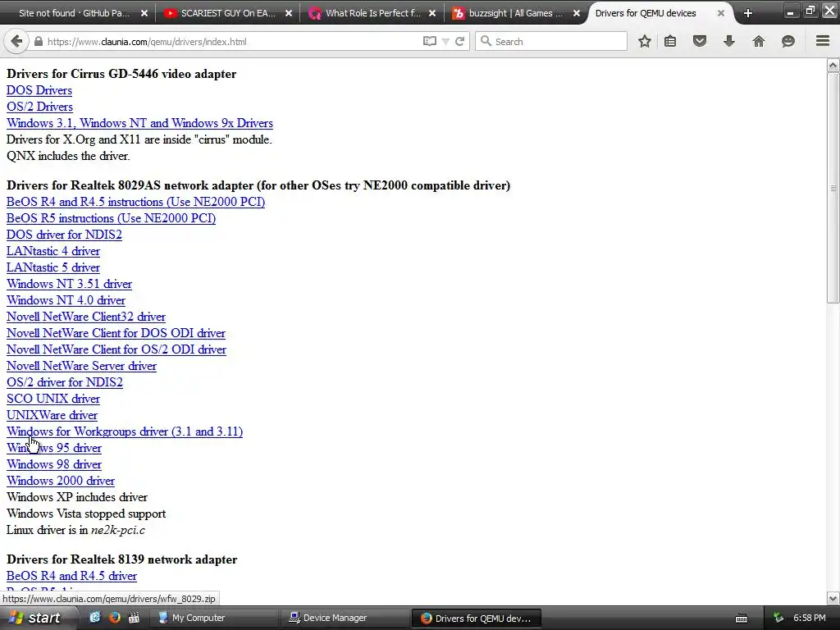
Task: Open UNIXWare driver link
Action: [x=52, y=415]
